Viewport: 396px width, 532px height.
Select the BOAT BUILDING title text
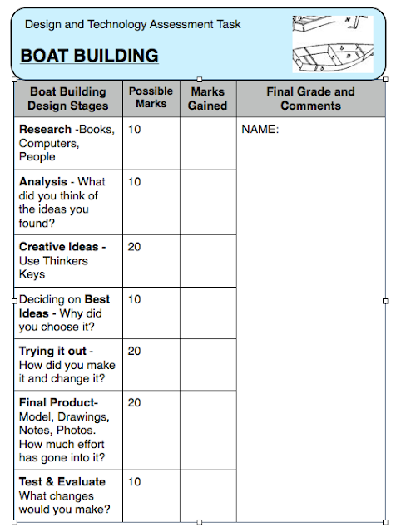[89, 56]
